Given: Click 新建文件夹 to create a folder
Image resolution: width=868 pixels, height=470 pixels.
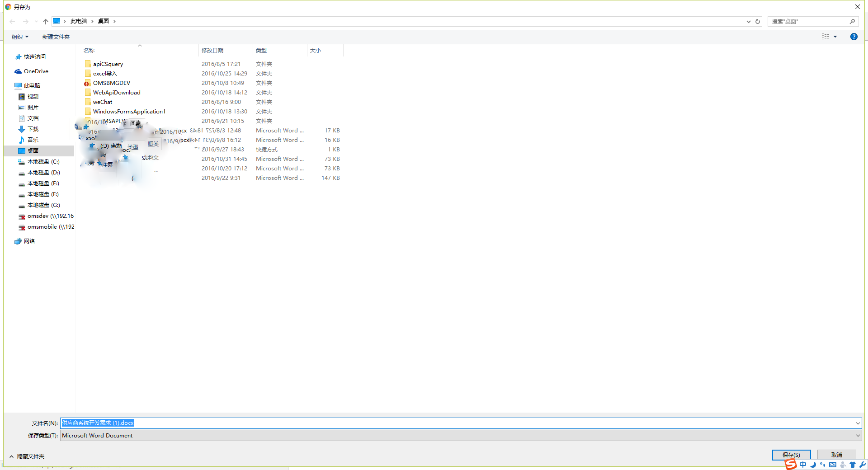Looking at the screenshot, I should [56, 37].
